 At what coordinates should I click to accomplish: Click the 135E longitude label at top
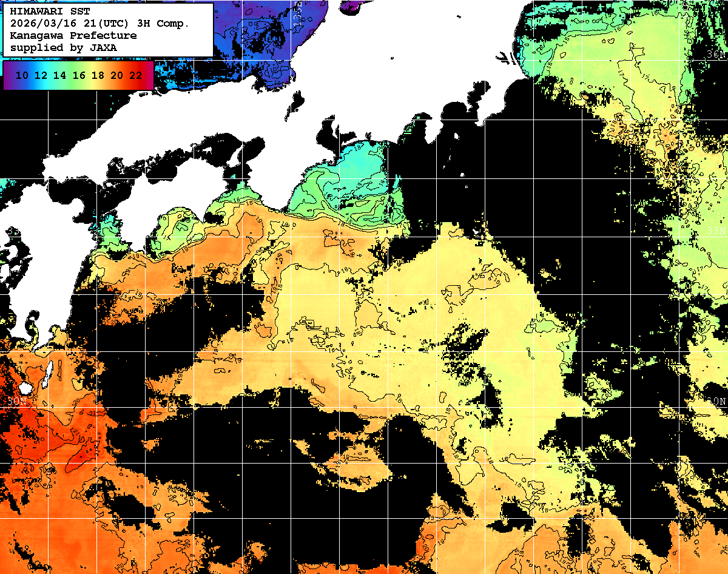(297, 12)
